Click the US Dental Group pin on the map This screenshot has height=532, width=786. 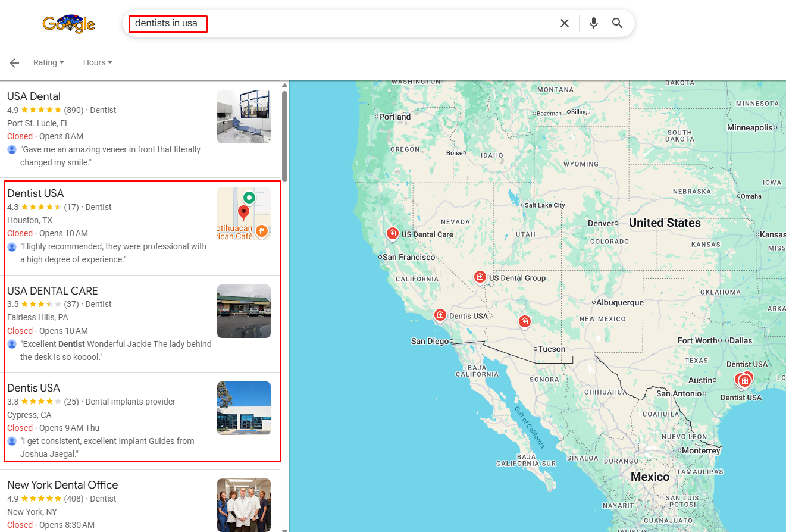(480, 277)
